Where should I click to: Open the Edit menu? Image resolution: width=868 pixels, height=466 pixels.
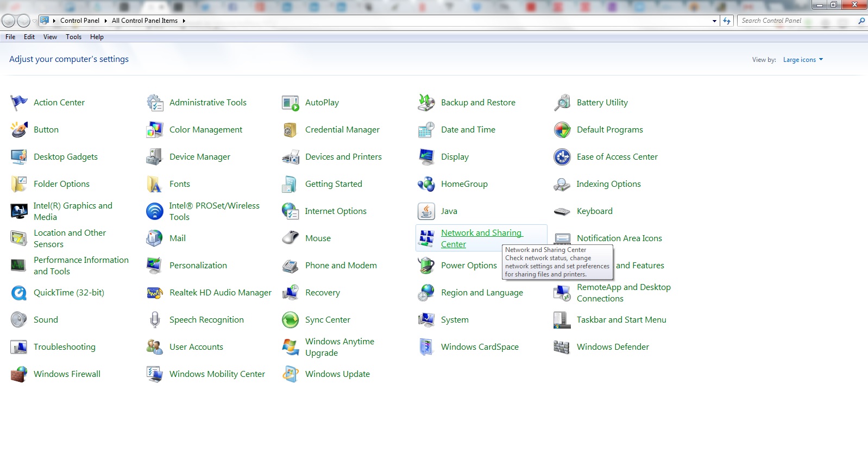pyautogui.click(x=29, y=37)
